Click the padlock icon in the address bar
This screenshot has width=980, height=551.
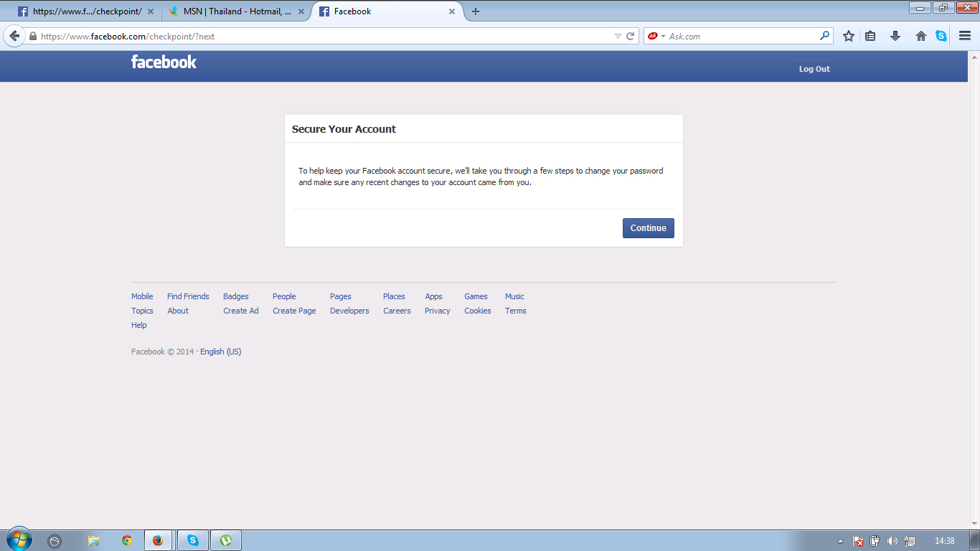click(x=32, y=36)
